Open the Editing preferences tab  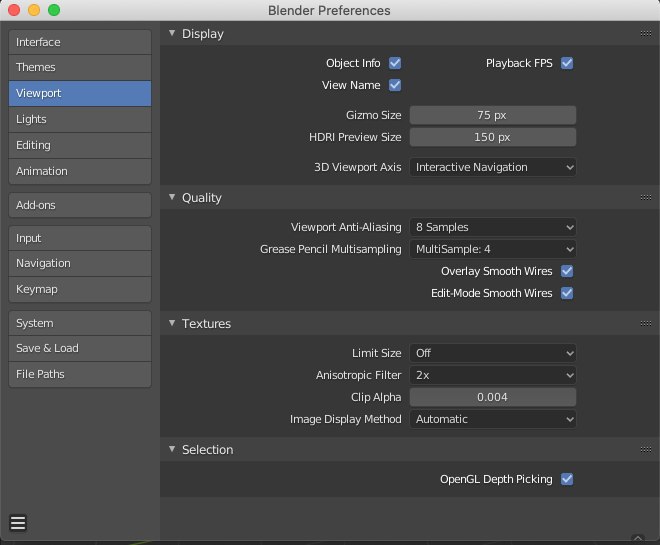pos(80,146)
